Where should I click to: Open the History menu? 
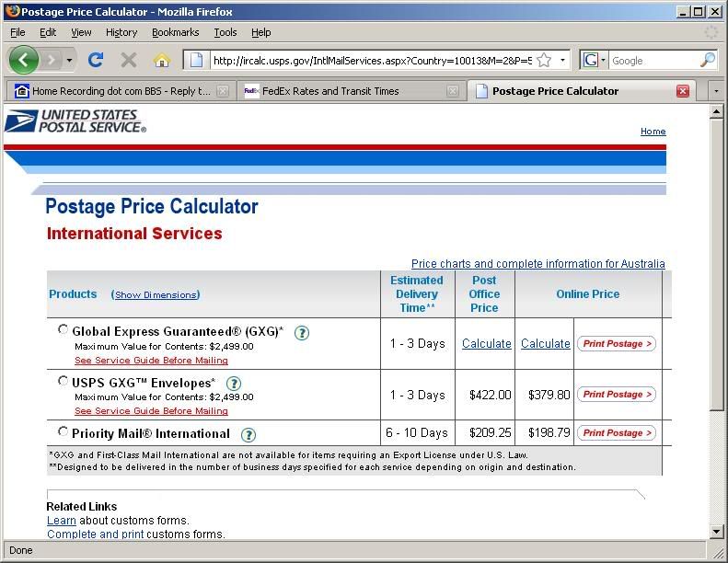pyautogui.click(x=121, y=32)
